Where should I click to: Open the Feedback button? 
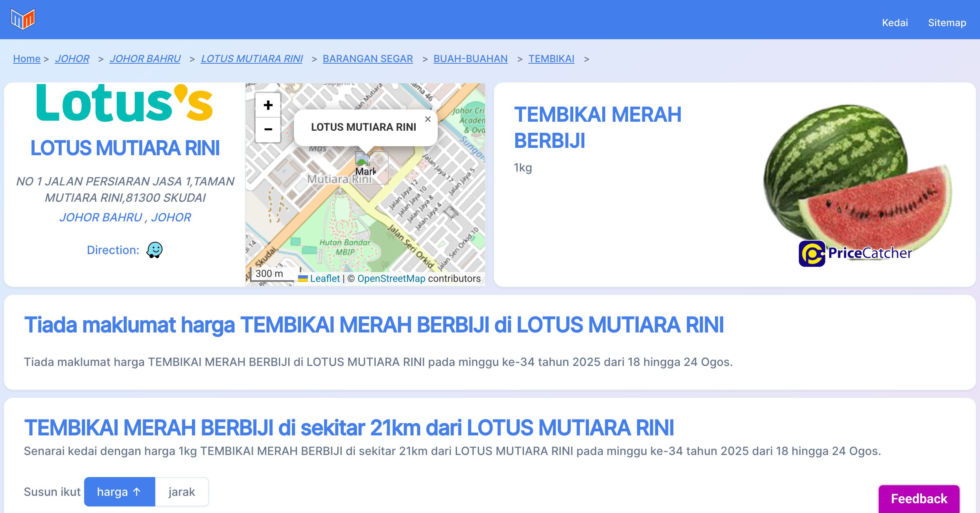point(919,499)
